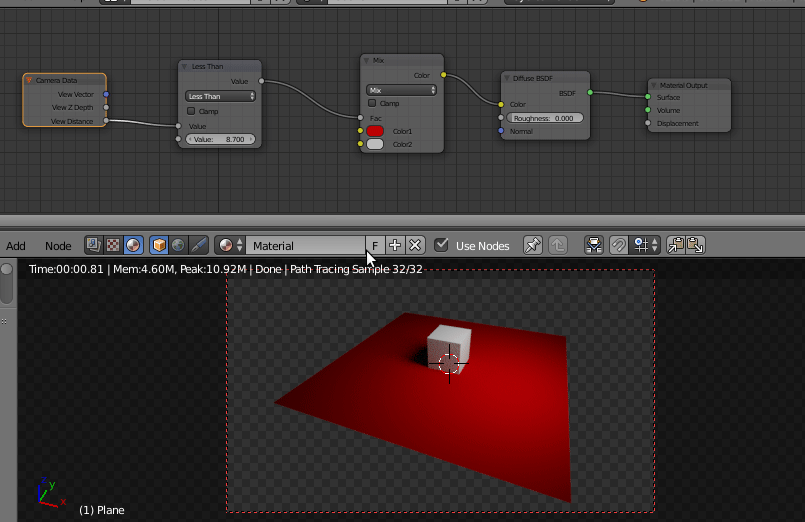
Task: Click Mix node Fac input socket
Action: [x=360, y=118]
